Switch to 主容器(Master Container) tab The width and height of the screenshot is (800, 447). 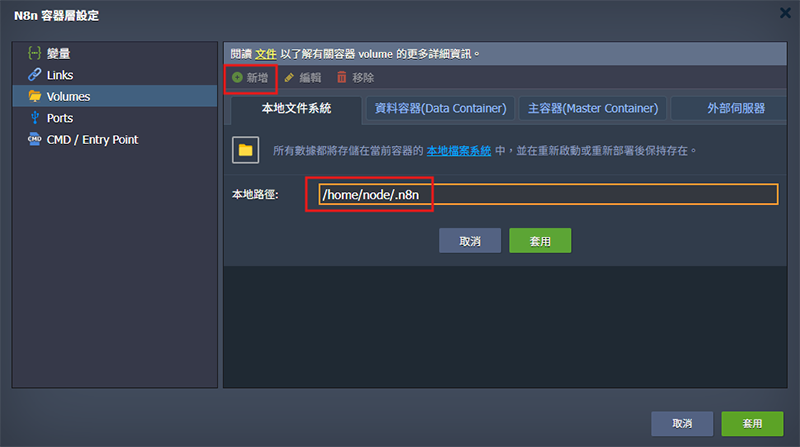pos(593,108)
